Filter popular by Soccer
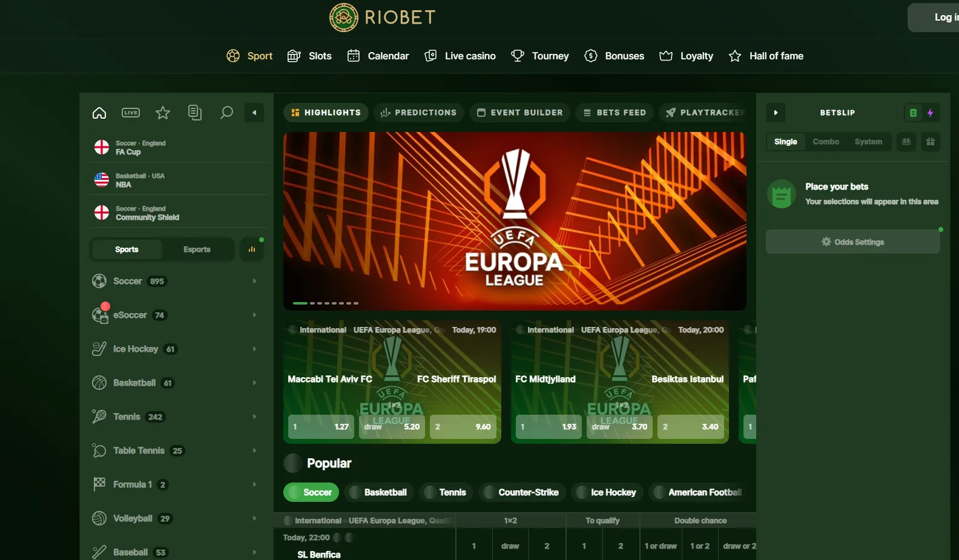The image size is (959, 560). (x=311, y=492)
